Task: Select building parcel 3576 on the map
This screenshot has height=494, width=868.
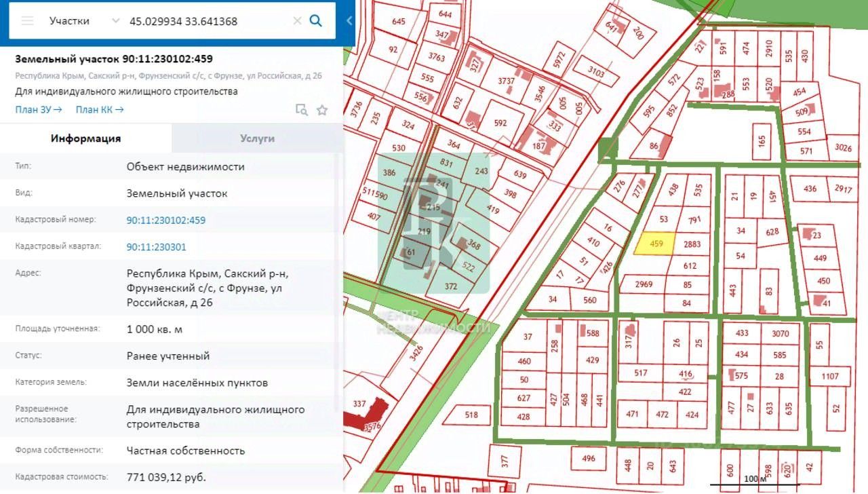Action: pos(372,426)
